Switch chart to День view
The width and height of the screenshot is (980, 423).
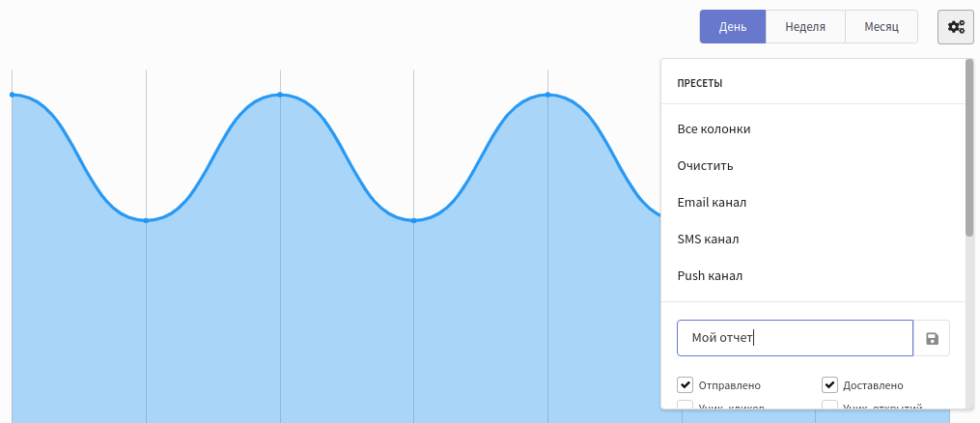[733, 27]
